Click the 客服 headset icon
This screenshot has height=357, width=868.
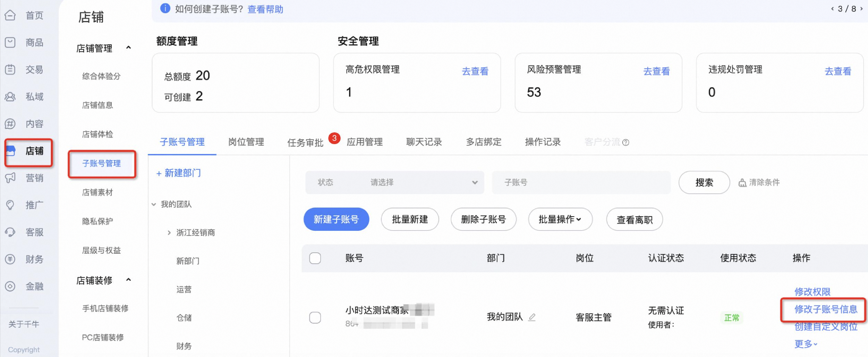(10, 232)
